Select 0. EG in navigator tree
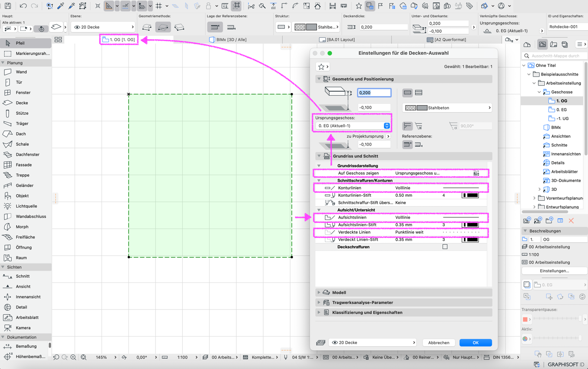Screen dimensions: 588x369 tap(561, 110)
